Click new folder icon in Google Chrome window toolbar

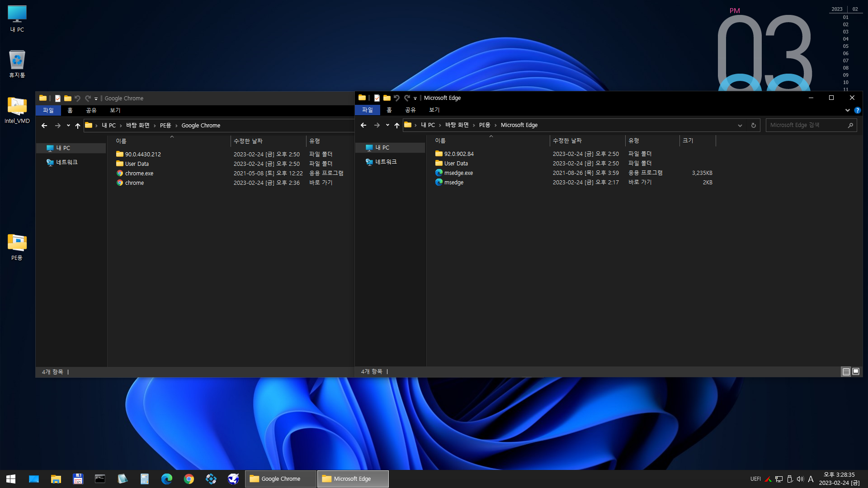68,99
